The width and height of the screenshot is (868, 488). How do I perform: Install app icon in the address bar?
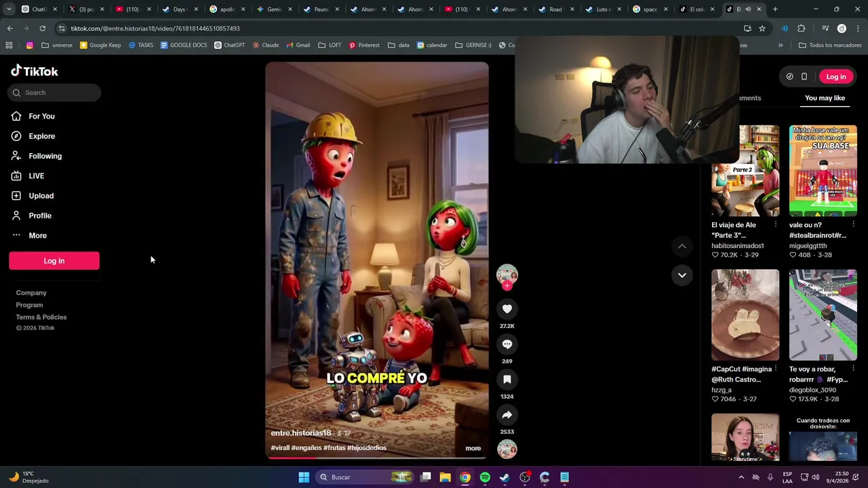click(747, 28)
